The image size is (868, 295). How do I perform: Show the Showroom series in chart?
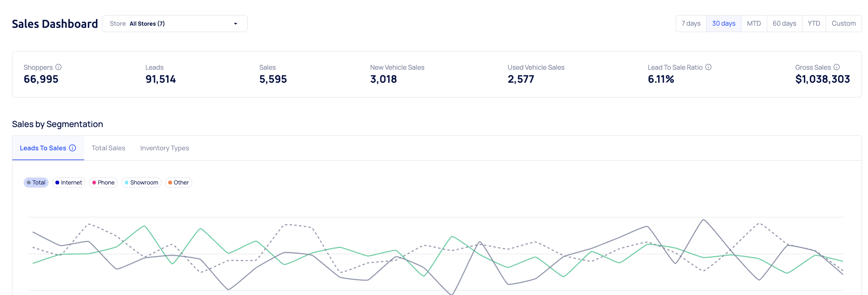[141, 182]
